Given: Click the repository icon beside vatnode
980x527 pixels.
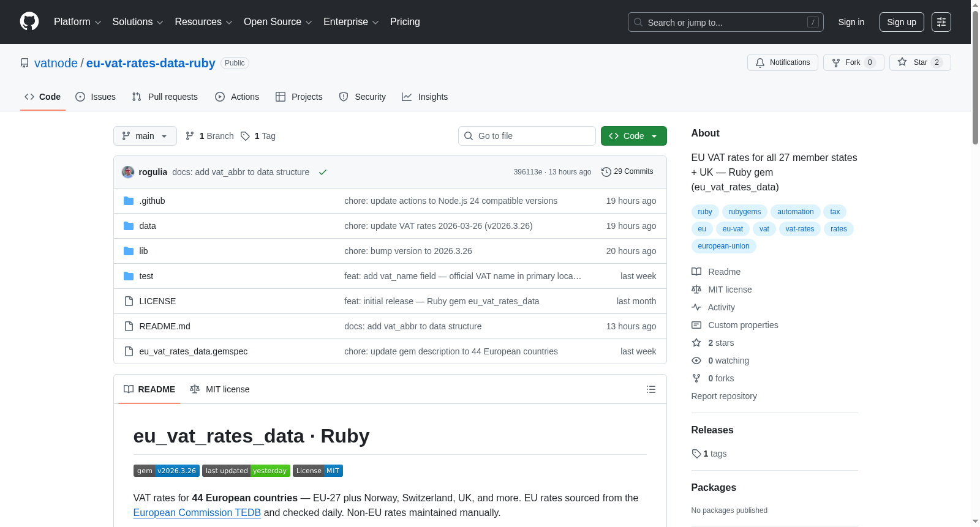Looking at the screenshot, I should pyautogui.click(x=24, y=63).
